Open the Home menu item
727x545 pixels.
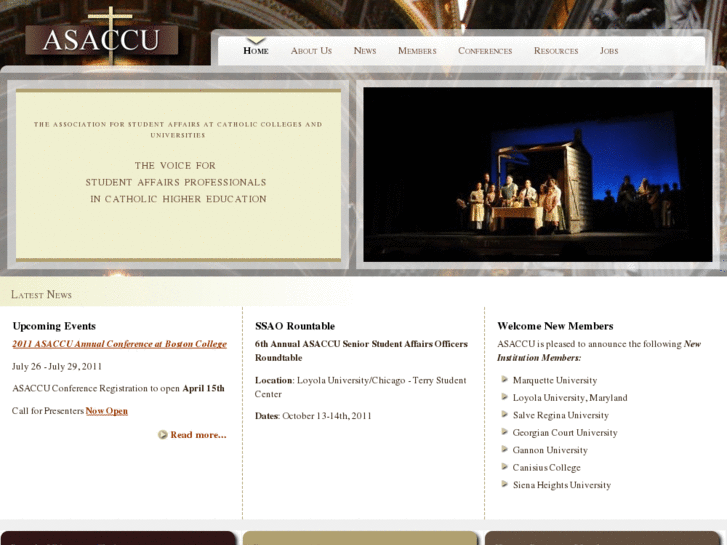[x=256, y=51]
